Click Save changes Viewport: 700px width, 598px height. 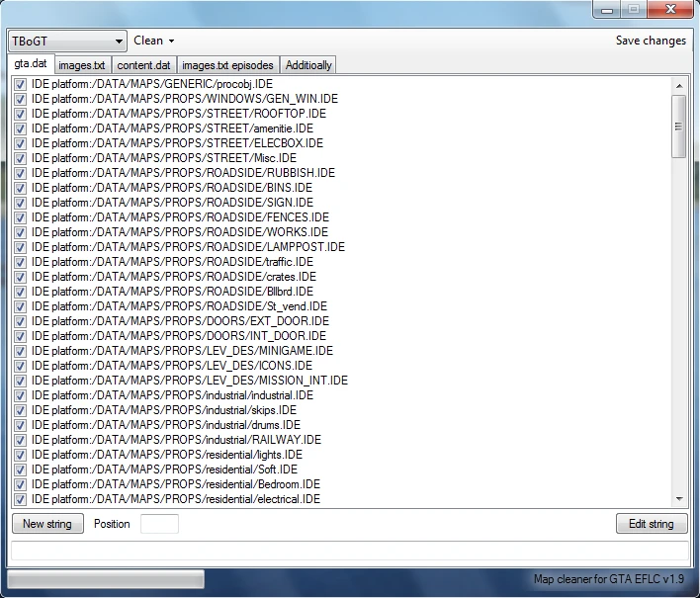(x=651, y=41)
